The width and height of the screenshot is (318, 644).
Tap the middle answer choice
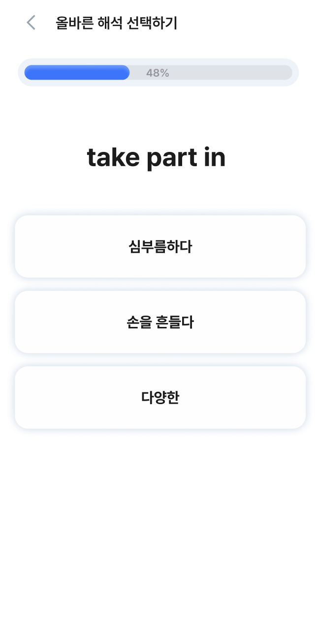159,322
